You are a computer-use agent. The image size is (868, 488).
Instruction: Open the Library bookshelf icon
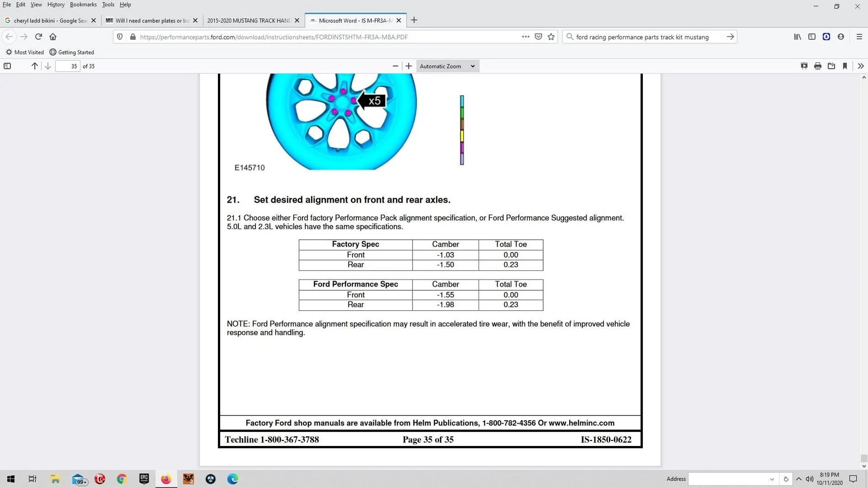(797, 37)
